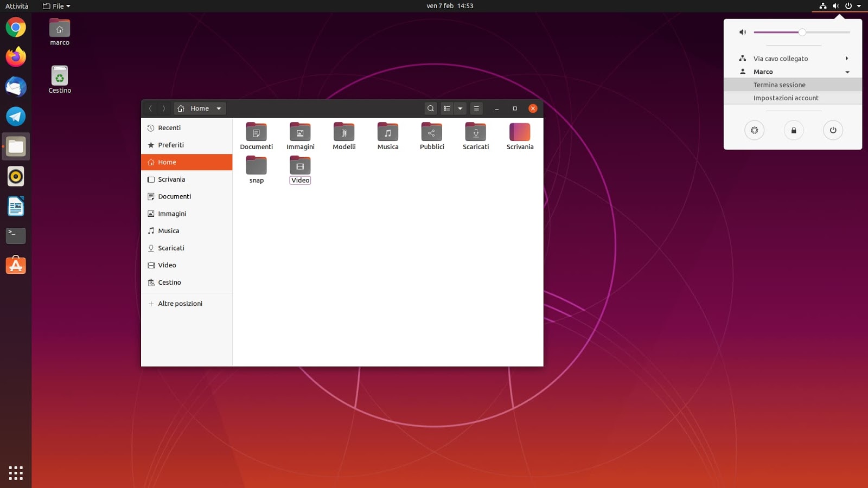Open Rhythmbox from the dock

coord(16,176)
